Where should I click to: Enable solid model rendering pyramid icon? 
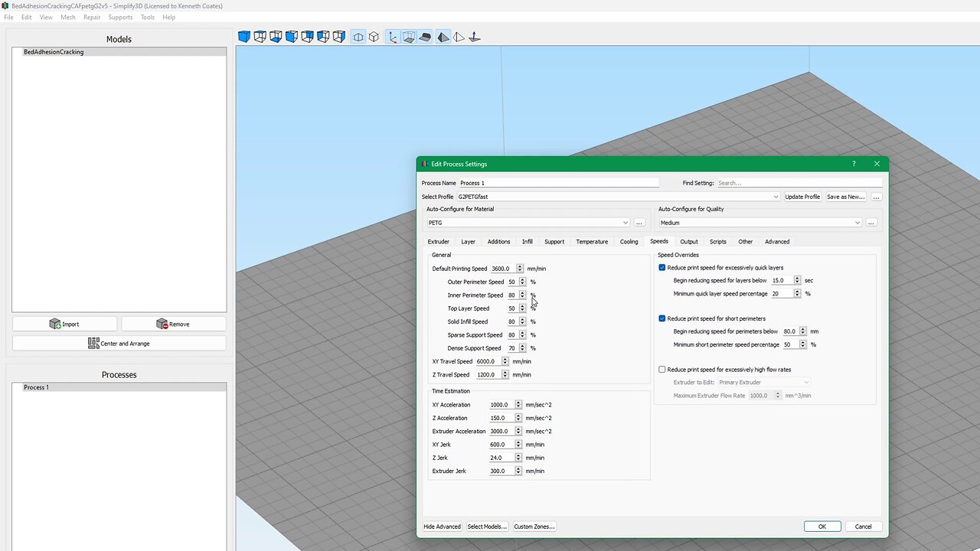click(x=443, y=37)
